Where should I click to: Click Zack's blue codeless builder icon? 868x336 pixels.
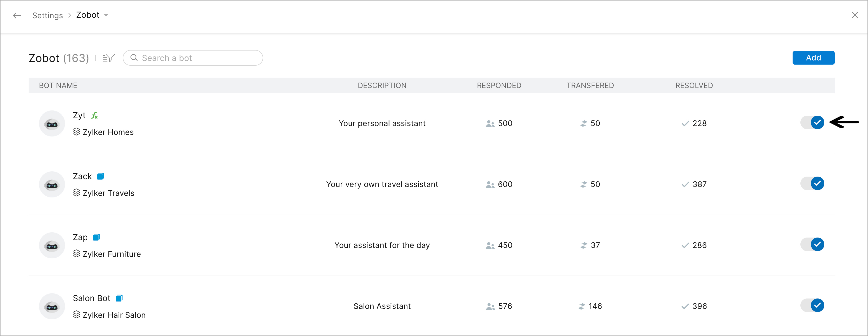coord(100,176)
